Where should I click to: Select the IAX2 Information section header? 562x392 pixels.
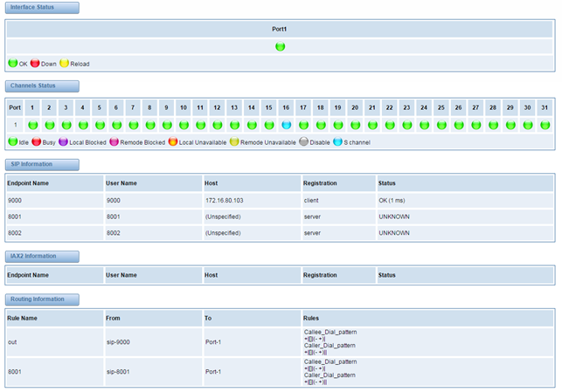pos(42,257)
